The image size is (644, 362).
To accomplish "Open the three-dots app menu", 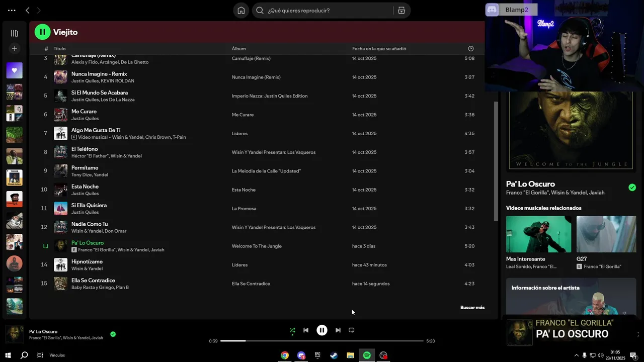I will (12, 10).
